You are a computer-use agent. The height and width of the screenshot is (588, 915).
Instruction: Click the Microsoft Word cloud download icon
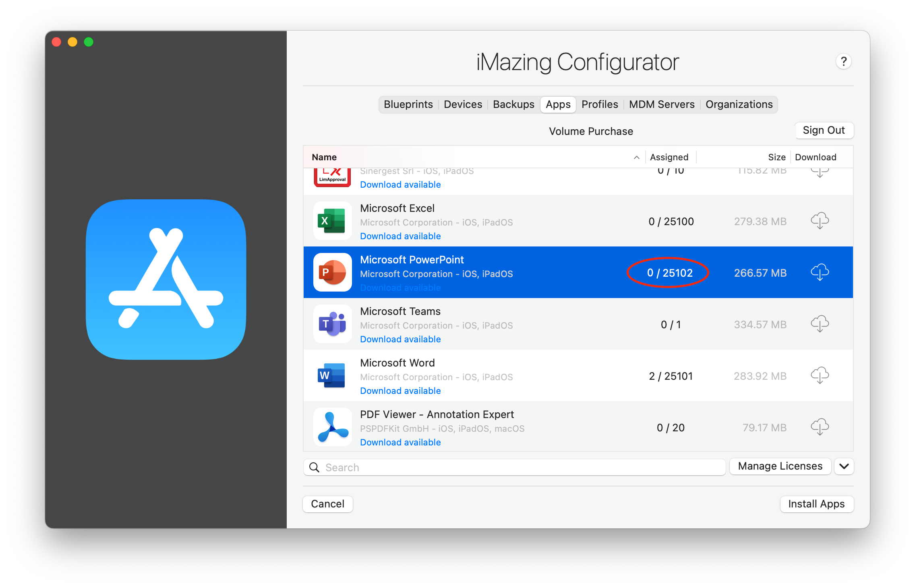click(x=820, y=375)
